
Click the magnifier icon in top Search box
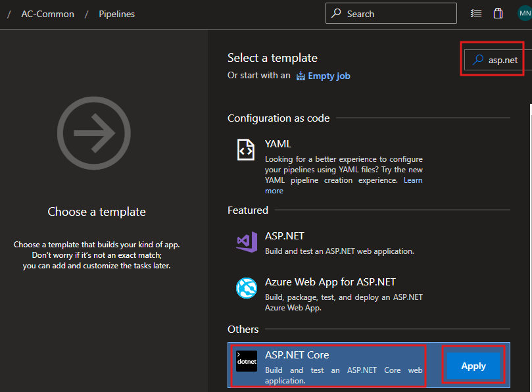336,13
